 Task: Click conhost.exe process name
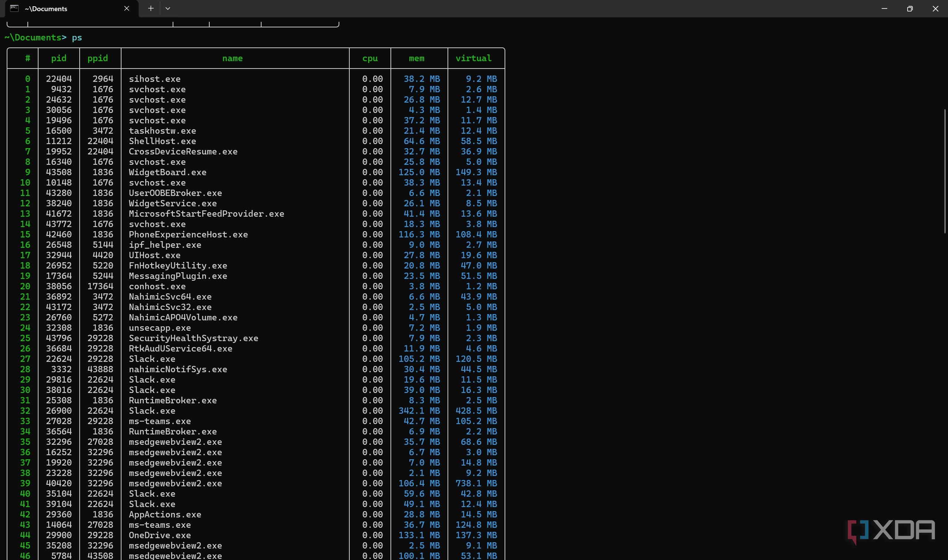[x=157, y=286]
